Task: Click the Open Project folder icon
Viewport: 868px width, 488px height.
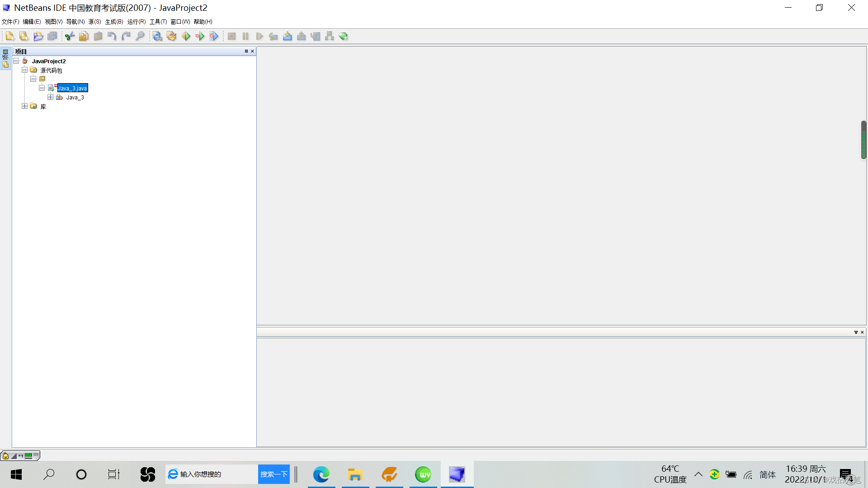Action: point(38,36)
